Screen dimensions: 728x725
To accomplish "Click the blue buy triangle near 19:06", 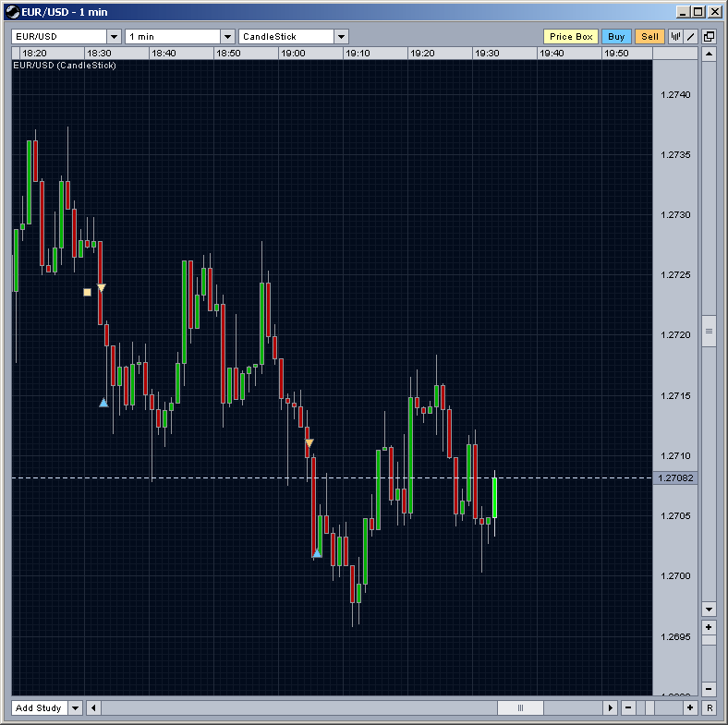I will pyautogui.click(x=317, y=553).
